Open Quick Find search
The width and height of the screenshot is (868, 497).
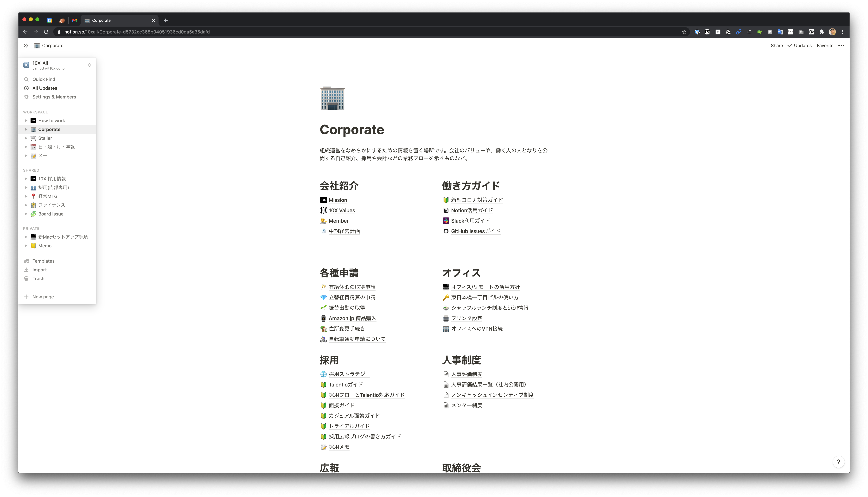coord(44,79)
